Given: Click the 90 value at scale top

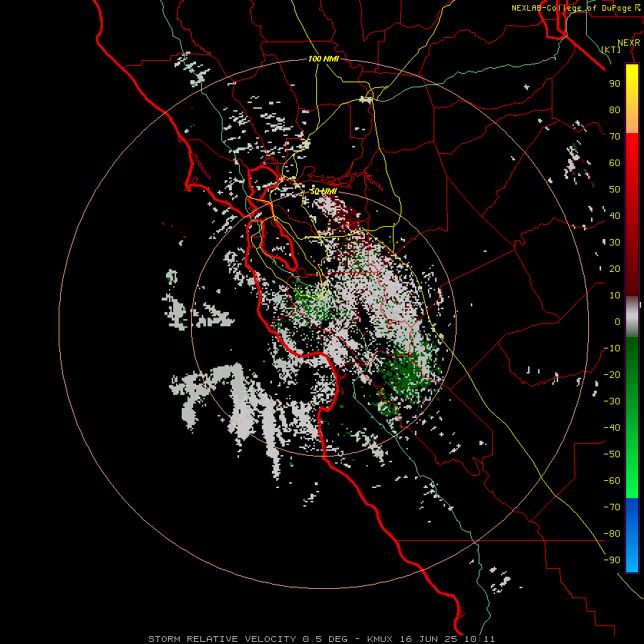Looking at the screenshot, I should [615, 84].
